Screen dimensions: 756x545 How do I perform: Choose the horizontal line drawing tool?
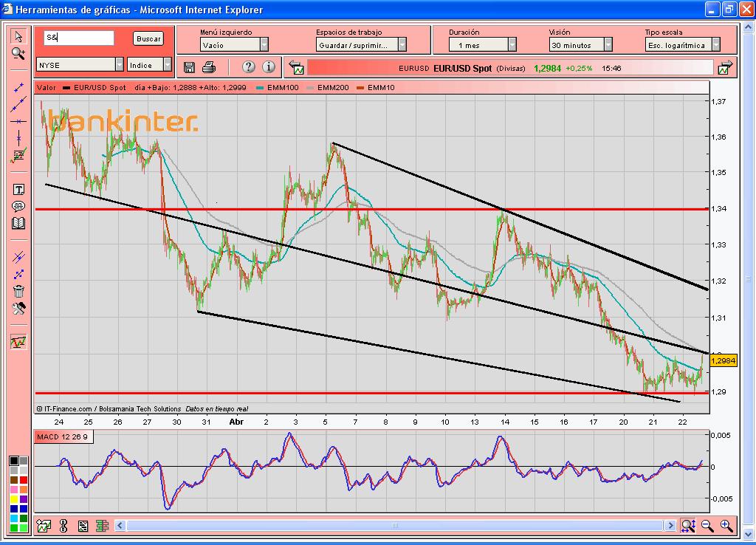coord(18,122)
